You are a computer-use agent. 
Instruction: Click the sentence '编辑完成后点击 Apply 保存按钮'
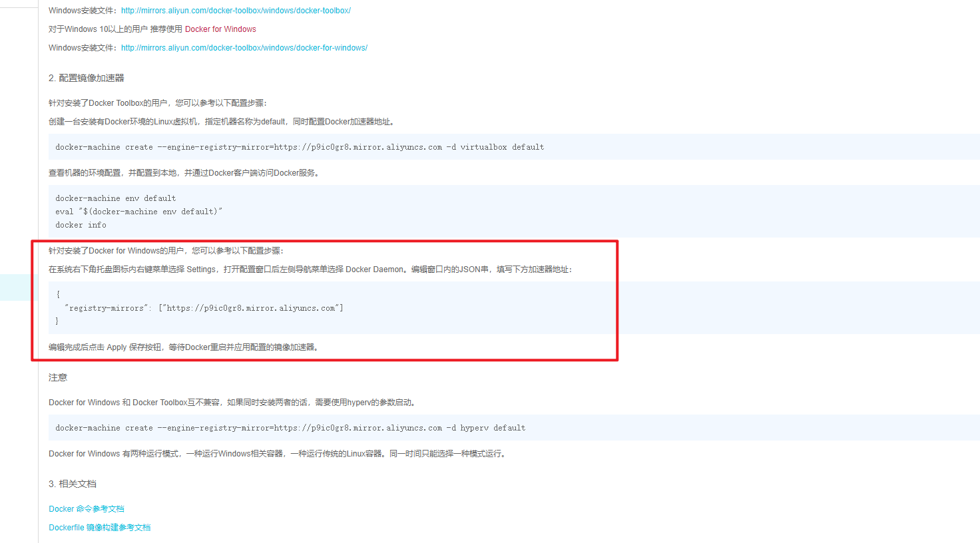coord(184,347)
